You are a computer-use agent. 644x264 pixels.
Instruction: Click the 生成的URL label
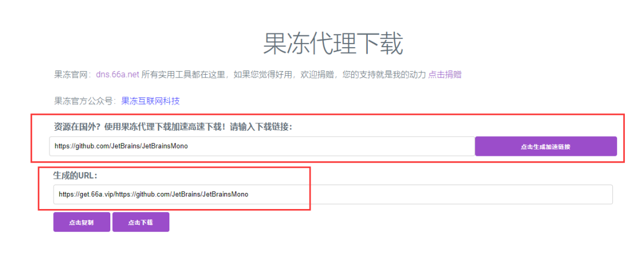(75, 176)
